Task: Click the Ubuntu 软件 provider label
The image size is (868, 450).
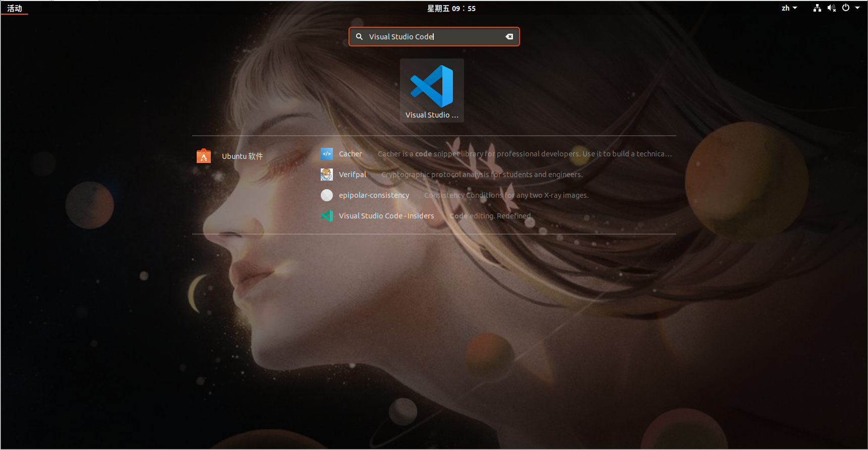Action: tap(243, 156)
